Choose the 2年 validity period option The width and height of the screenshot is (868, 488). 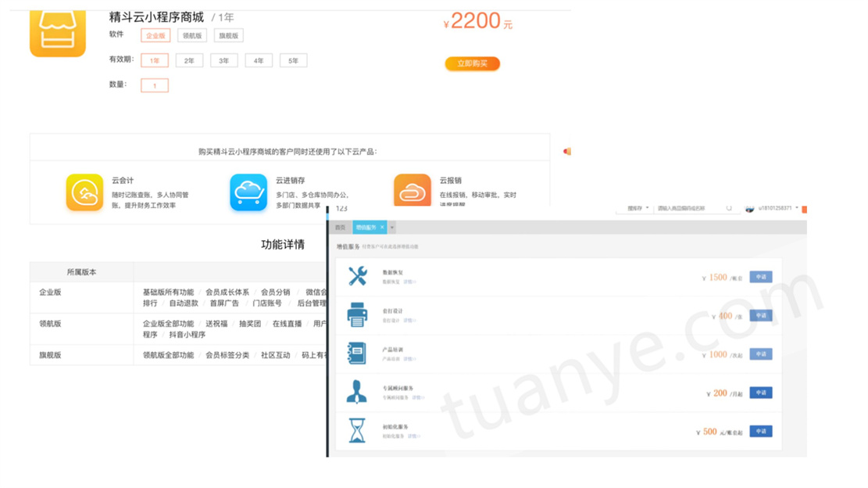(189, 60)
